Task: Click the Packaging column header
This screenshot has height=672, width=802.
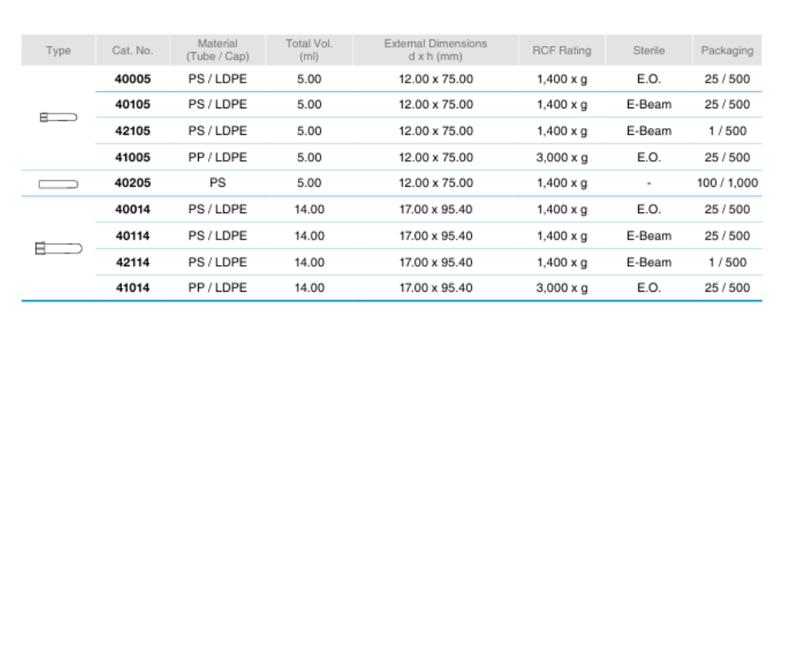Action: pos(727,50)
